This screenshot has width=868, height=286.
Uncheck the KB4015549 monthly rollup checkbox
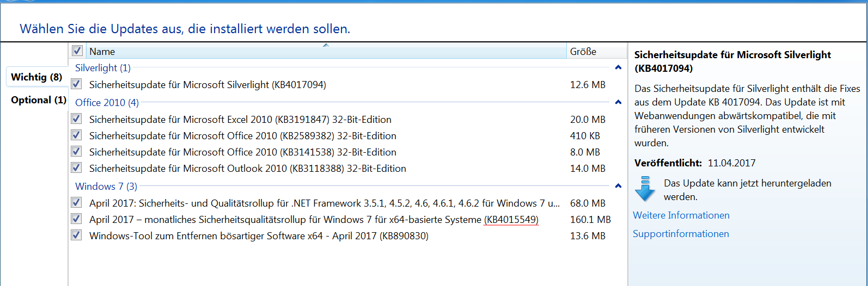[76, 219]
